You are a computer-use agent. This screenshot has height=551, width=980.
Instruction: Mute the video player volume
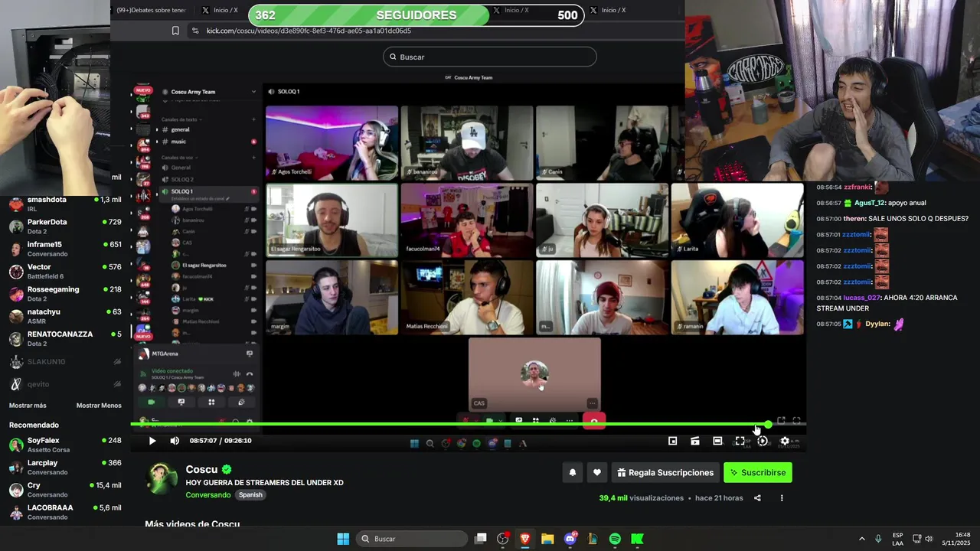175,441
